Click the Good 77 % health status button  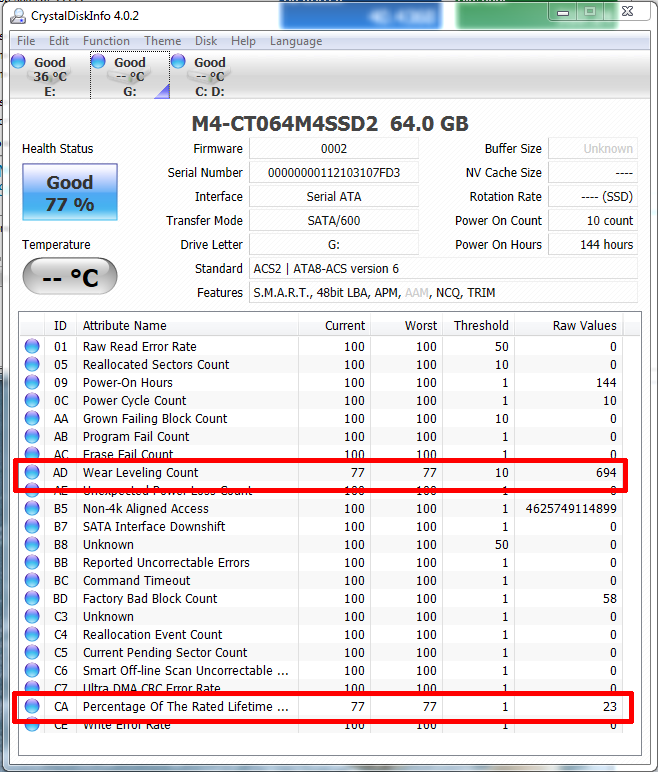point(70,192)
